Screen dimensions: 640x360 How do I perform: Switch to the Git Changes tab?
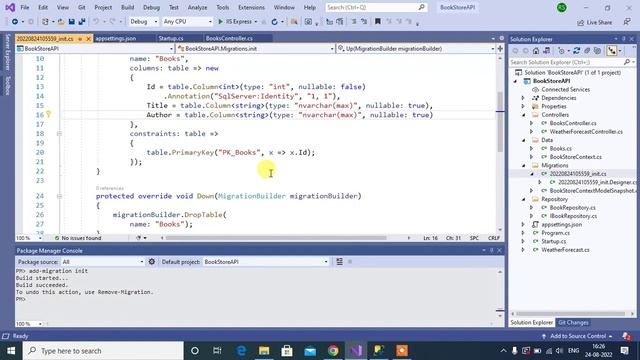(x=573, y=322)
